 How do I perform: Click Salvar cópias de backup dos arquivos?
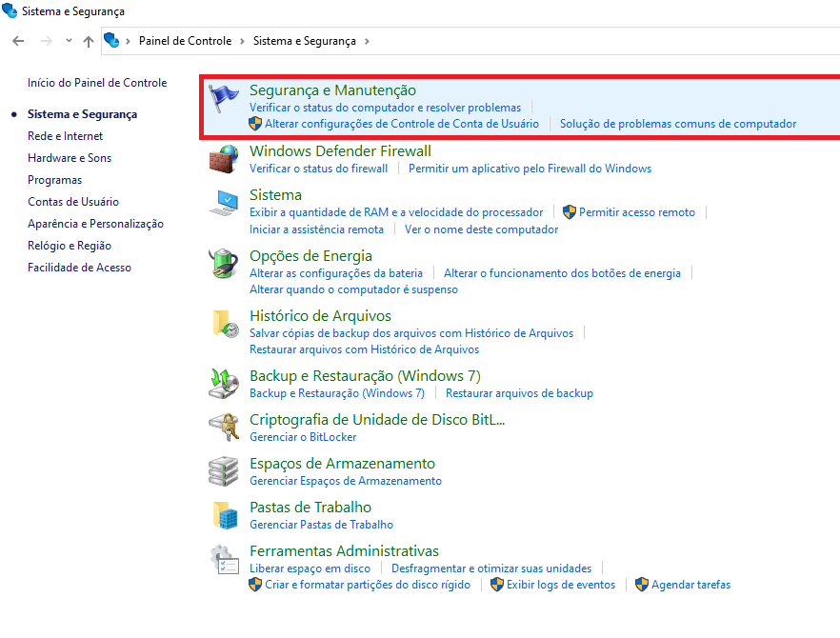pyautogui.click(x=411, y=333)
